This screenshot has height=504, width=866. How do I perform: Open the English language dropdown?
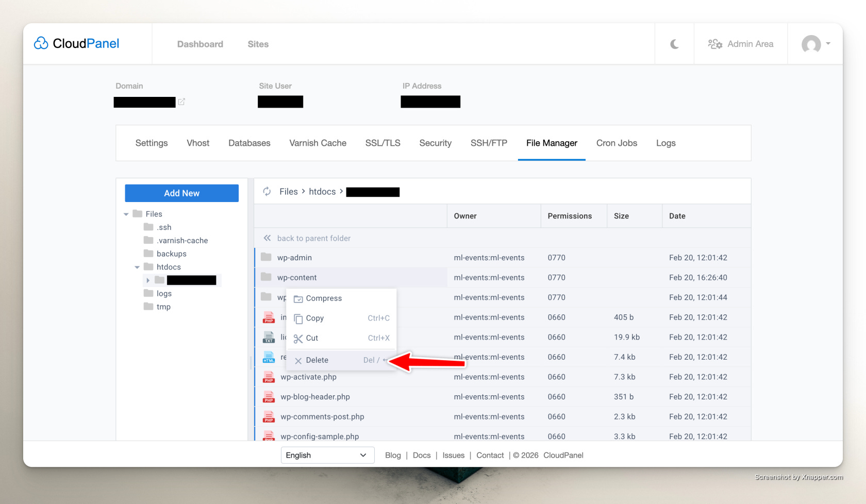[327, 455]
